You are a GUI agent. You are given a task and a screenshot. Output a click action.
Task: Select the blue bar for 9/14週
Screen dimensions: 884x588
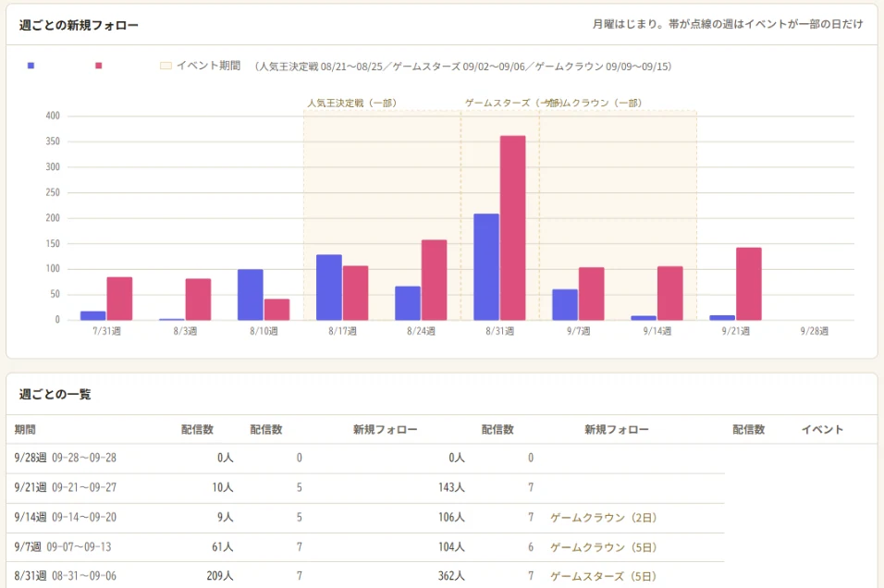[x=644, y=318]
